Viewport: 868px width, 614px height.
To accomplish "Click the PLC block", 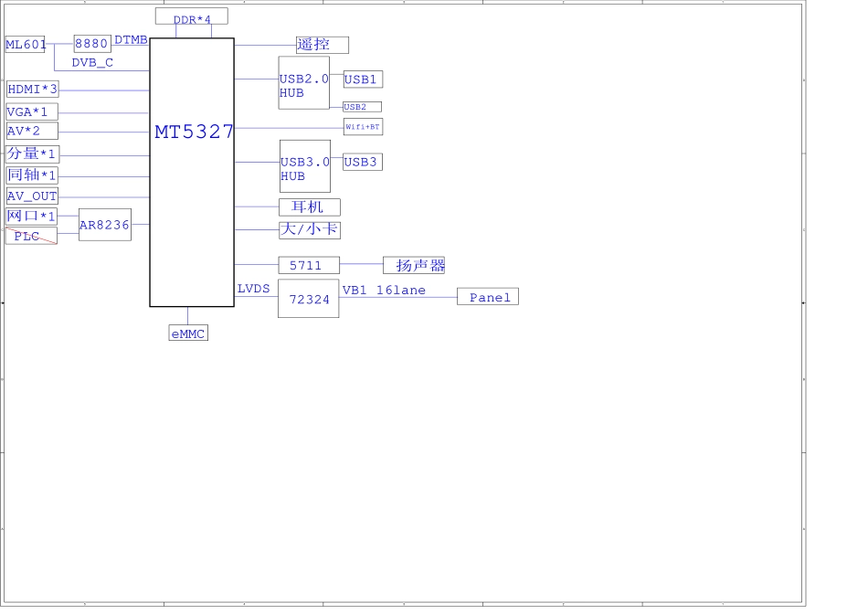I will click(x=31, y=237).
